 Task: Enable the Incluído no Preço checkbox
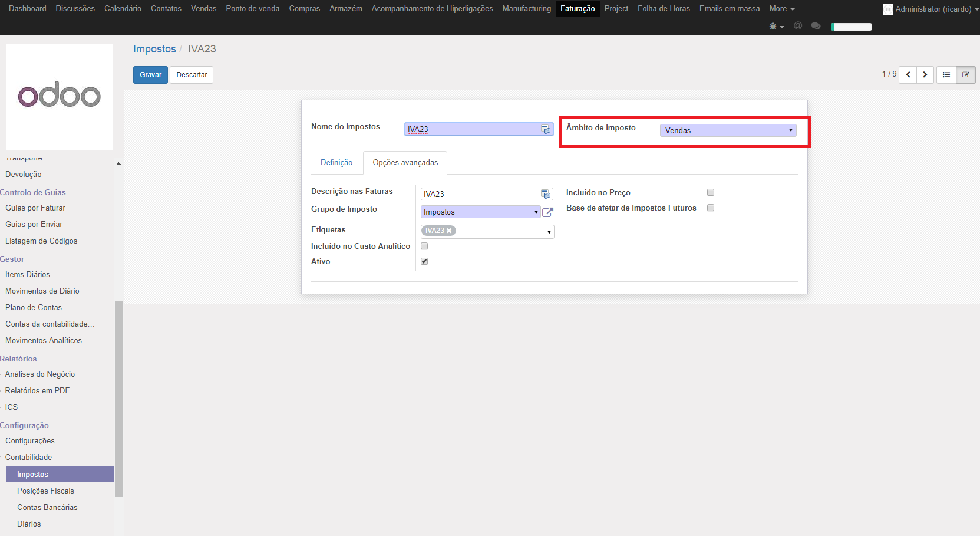[711, 192]
